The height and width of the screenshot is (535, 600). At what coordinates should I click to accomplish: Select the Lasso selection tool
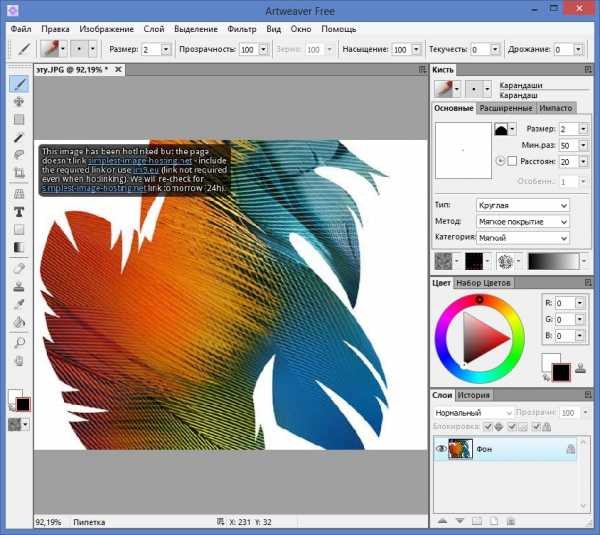click(x=19, y=155)
